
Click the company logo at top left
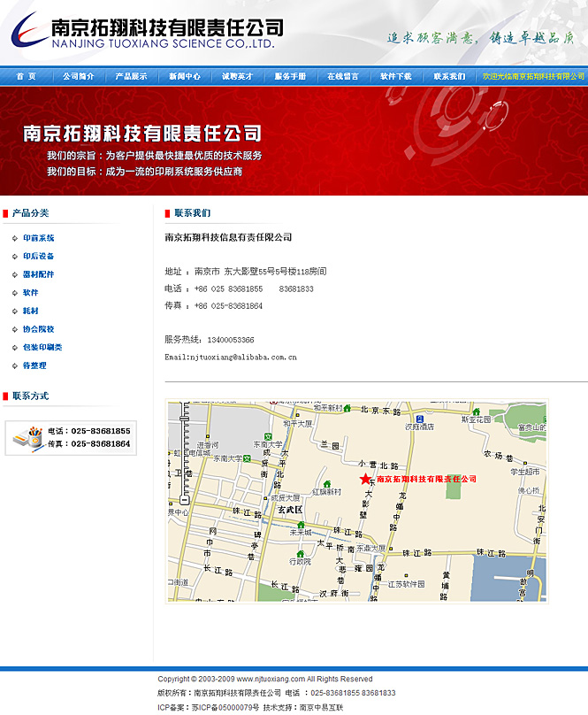click(147, 31)
